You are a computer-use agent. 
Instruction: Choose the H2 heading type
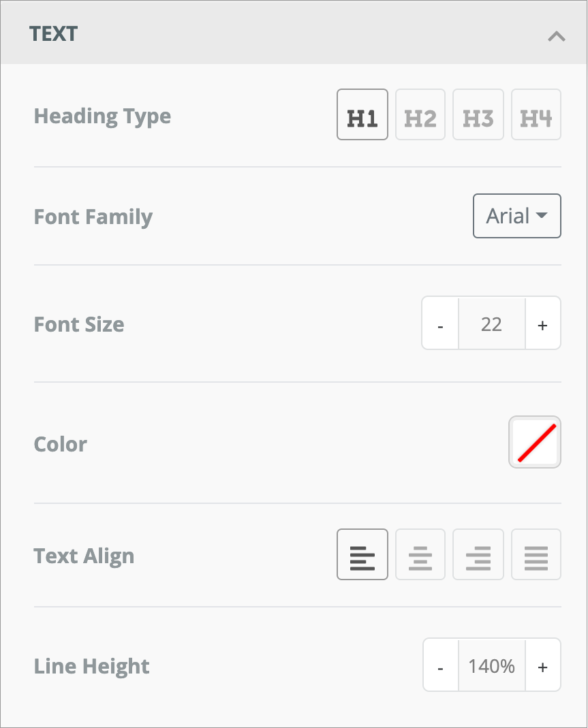pyautogui.click(x=420, y=115)
